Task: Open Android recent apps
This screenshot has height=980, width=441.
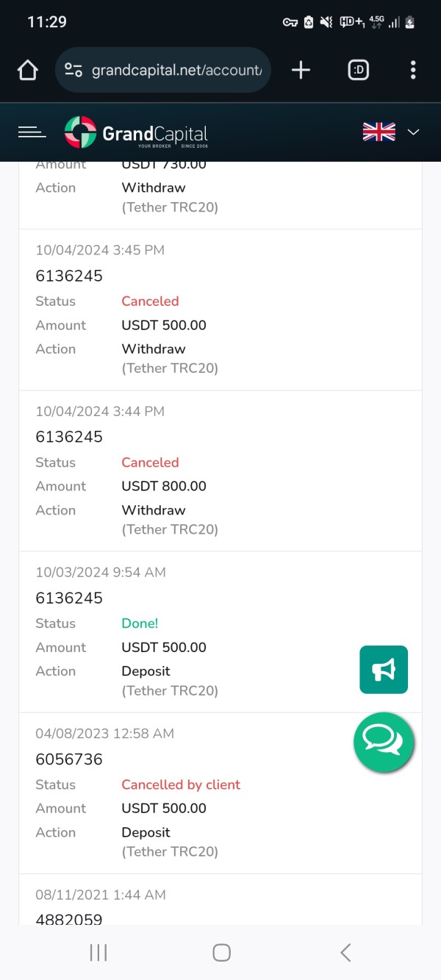Action: [98, 953]
